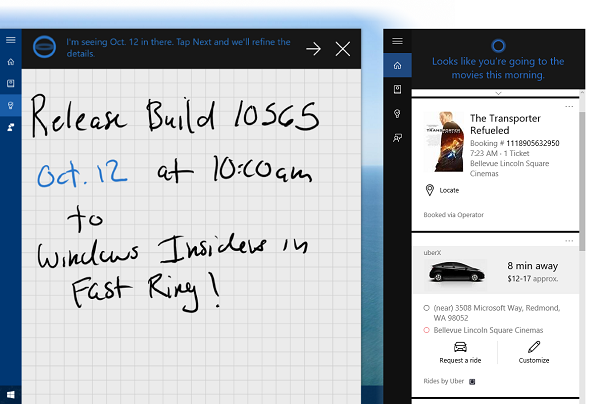Click Uber logo icon beside Rides by Uber
The height and width of the screenshot is (404, 600).
click(x=472, y=381)
